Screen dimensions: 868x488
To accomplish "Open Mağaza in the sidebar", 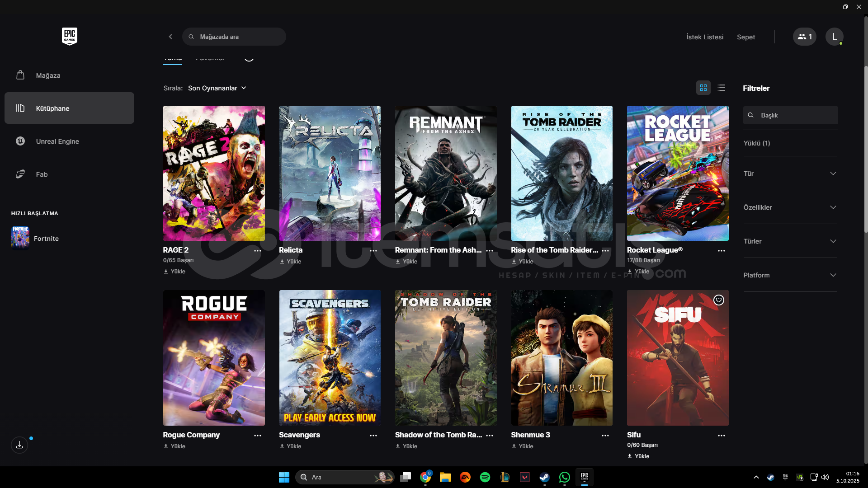I will pos(48,75).
